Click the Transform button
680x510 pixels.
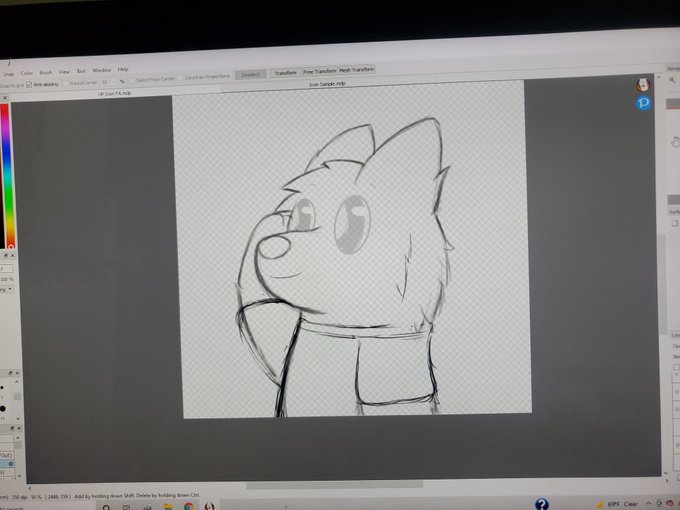(285, 73)
